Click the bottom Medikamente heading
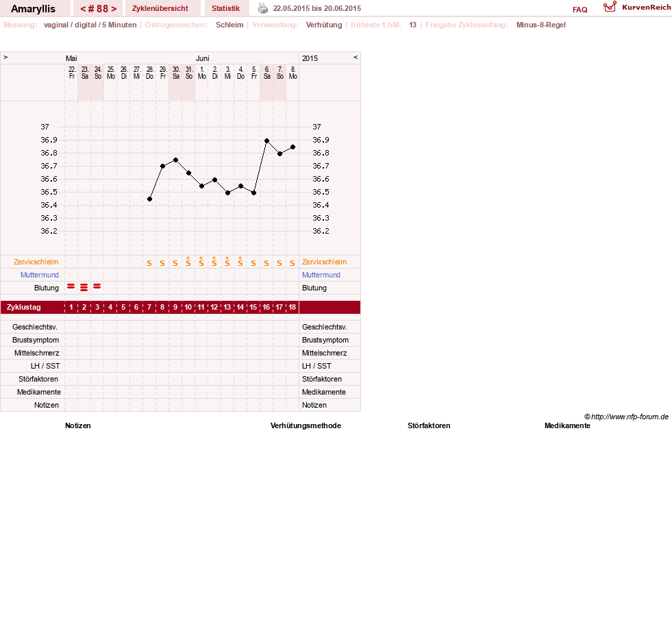 [x=567, y=425]
